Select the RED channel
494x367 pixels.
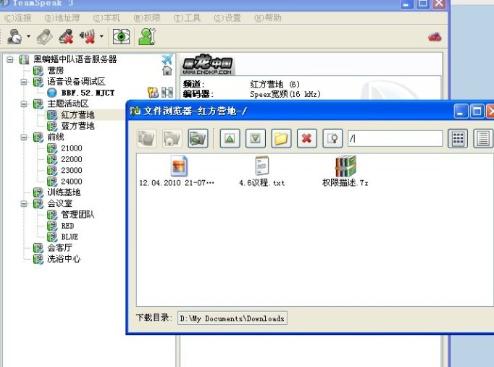coord(68,226)
